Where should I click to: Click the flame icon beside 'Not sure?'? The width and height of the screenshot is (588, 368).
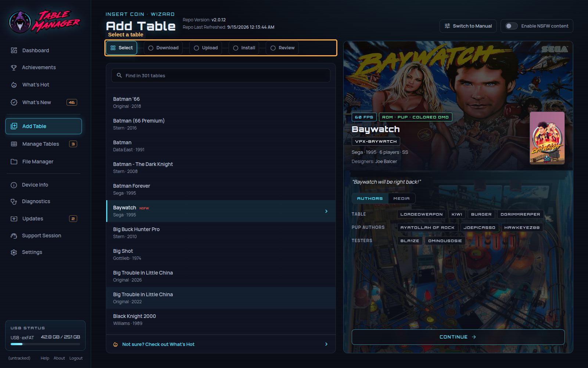tap(115, 344)
